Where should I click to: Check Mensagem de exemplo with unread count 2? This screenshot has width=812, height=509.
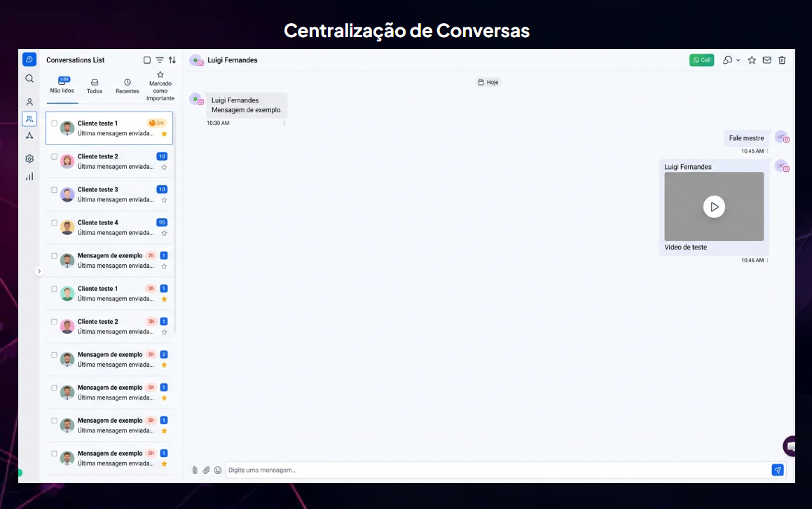coord(55,355)
